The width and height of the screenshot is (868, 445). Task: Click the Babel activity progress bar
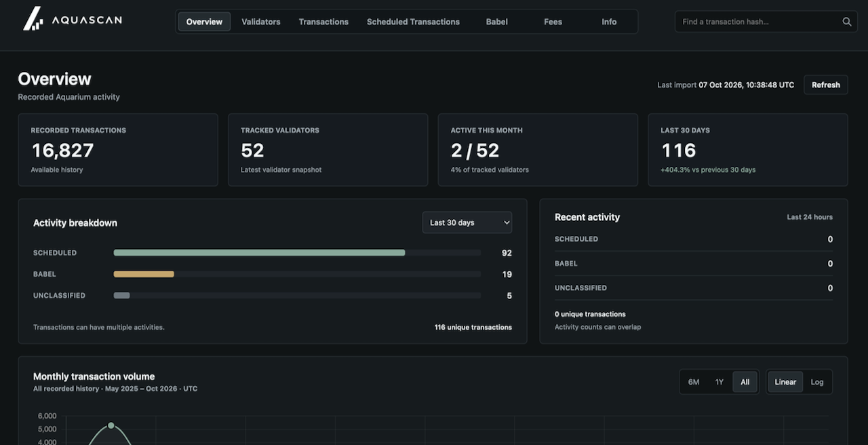tap(297, 274)
